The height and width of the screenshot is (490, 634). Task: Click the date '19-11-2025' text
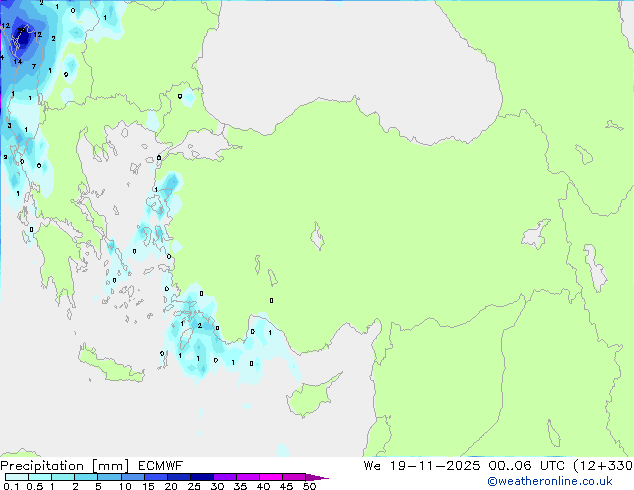coord(435,466)
